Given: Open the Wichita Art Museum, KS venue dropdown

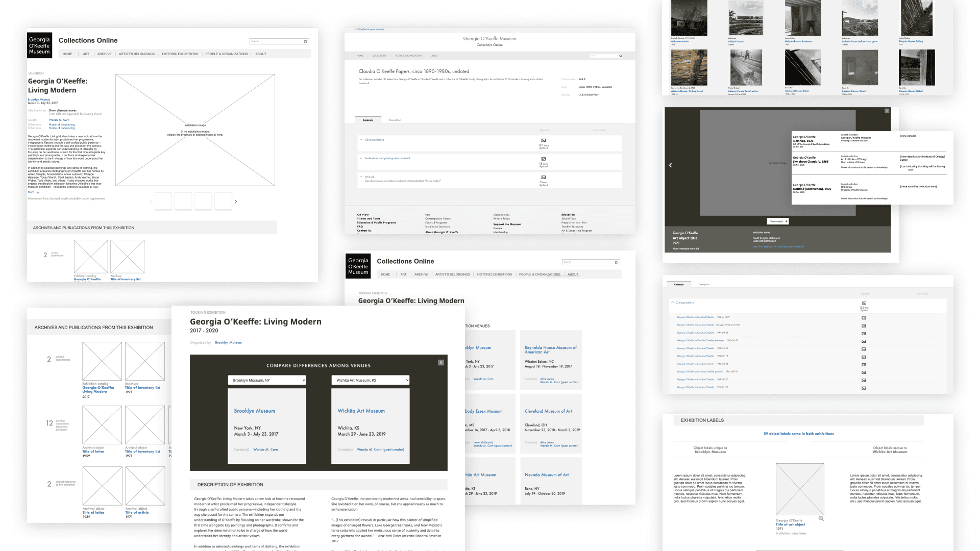Looking at the screenshot, I should tap(370, 380).
